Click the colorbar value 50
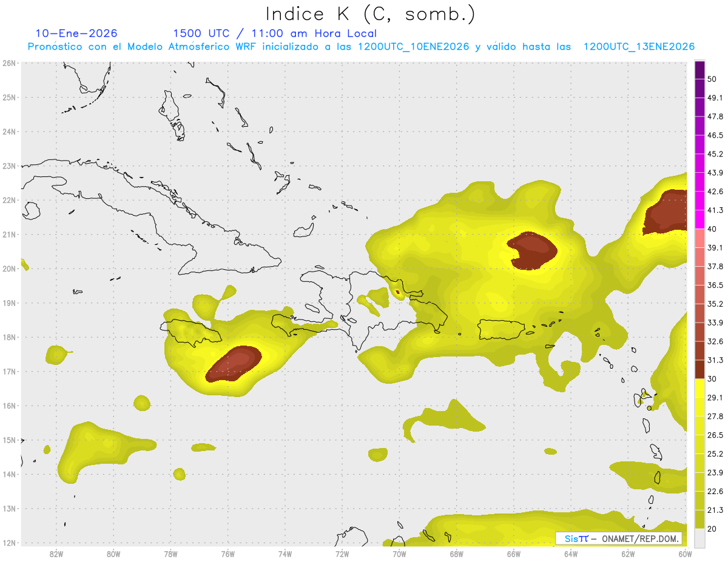This screenshot has height=562, width=728. (713, 79)
